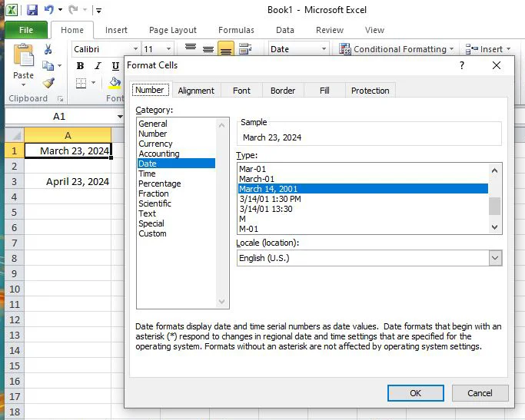Switch to the Page Layout tab
Viewport: 525px width, 420px height.
pos(173,30)
